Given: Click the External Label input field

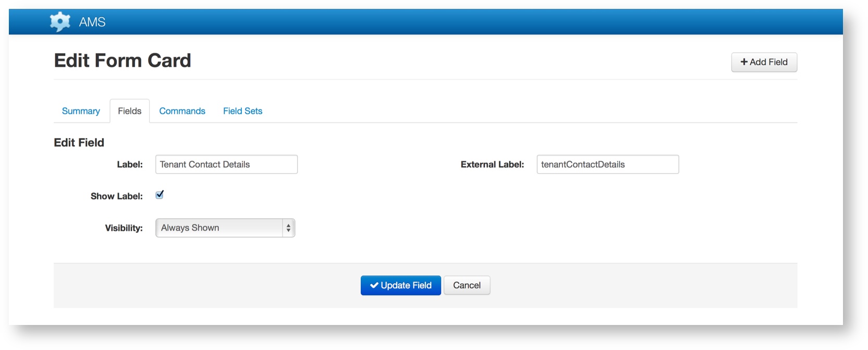Looking at the screenshot, I should (607, 165).
